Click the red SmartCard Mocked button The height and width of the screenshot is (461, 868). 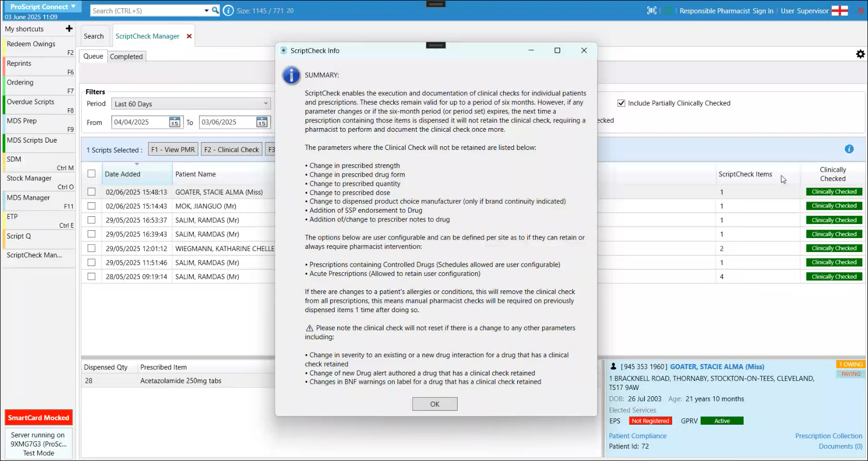pos(39,417)
